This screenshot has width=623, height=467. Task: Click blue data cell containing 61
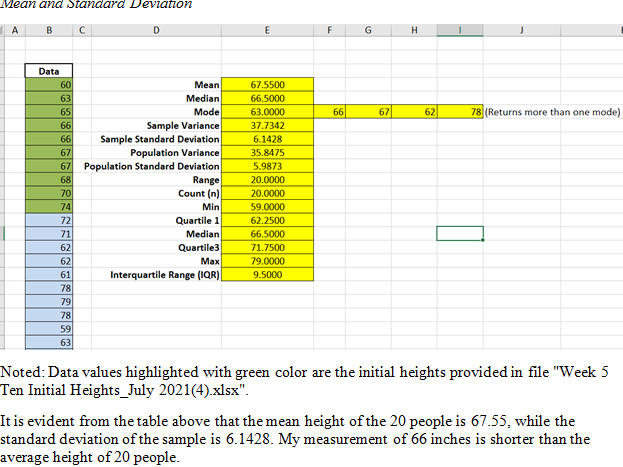point(49,275)
